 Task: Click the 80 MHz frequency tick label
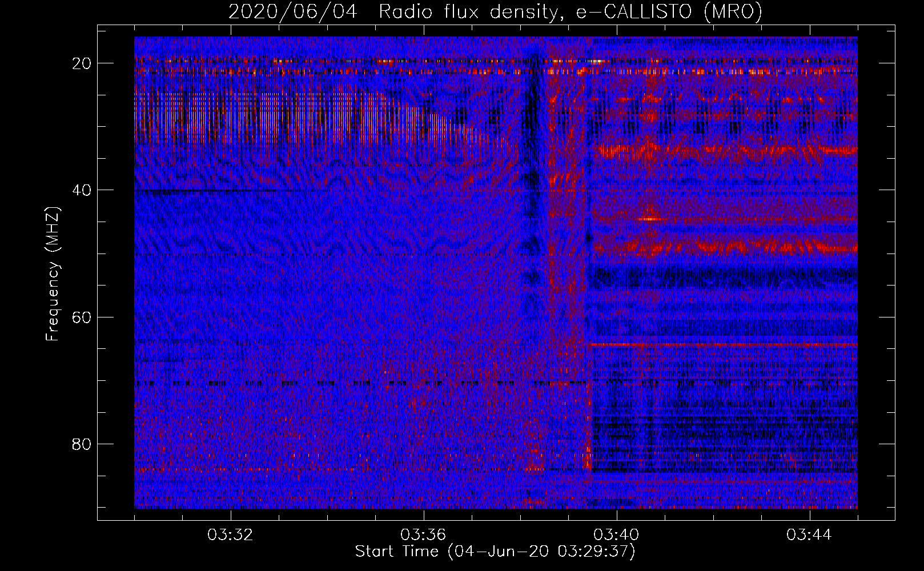(82, 443)
